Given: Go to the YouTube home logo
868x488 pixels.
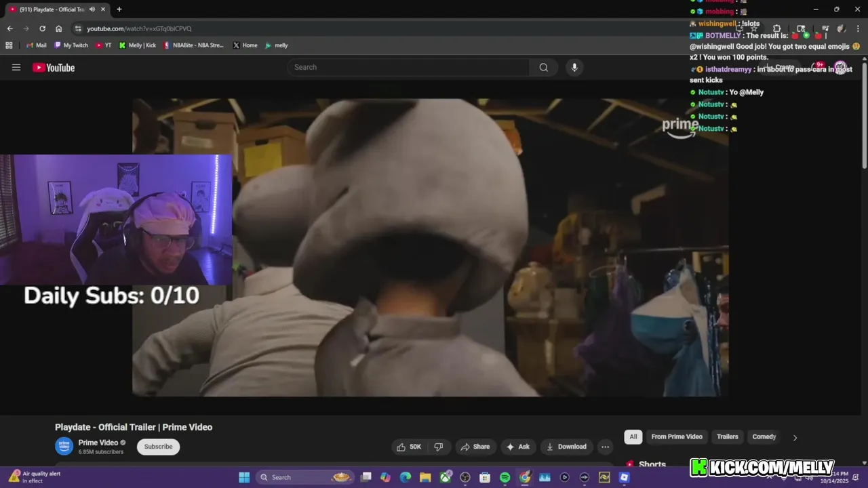Looking at the screenshot, I should [54, 67].
